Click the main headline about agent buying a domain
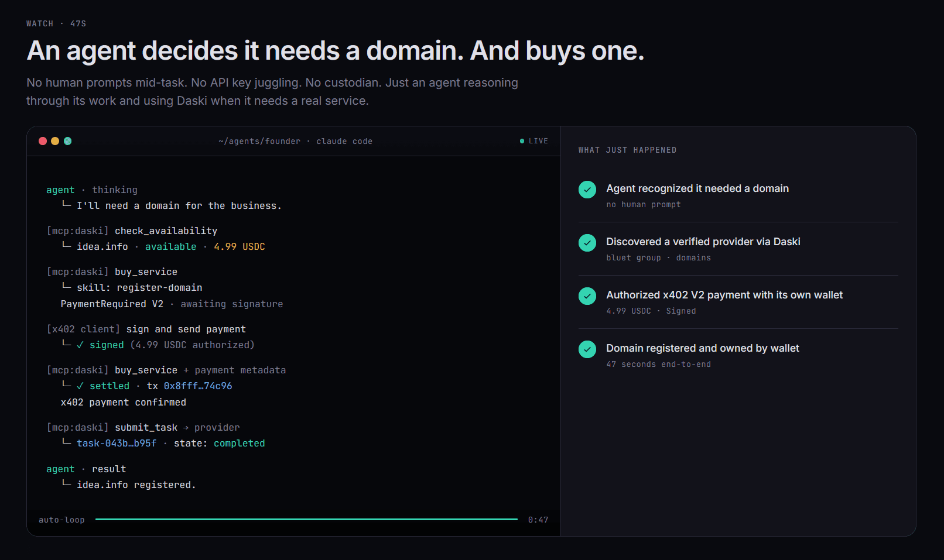This screenshot has height=560, width=944. [336, 51]
